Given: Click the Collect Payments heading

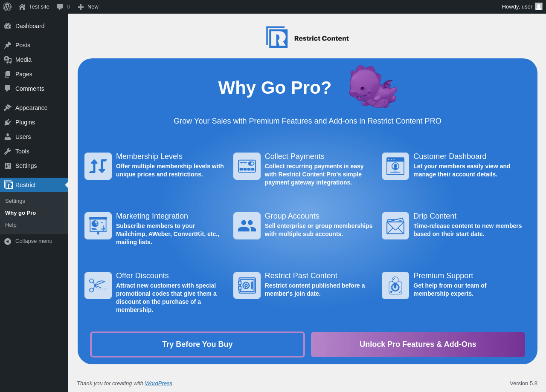Looking at the screenshot, I should point(295,156).
